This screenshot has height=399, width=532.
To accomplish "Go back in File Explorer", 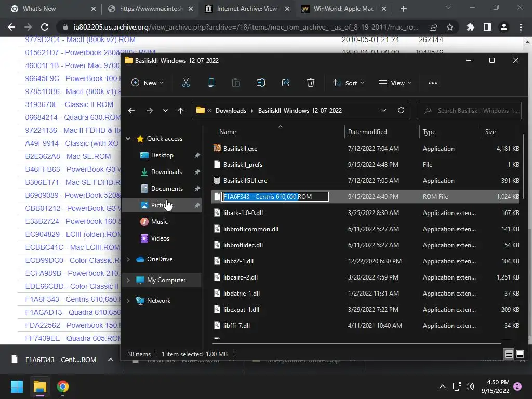I will click(x=131, y=111).
